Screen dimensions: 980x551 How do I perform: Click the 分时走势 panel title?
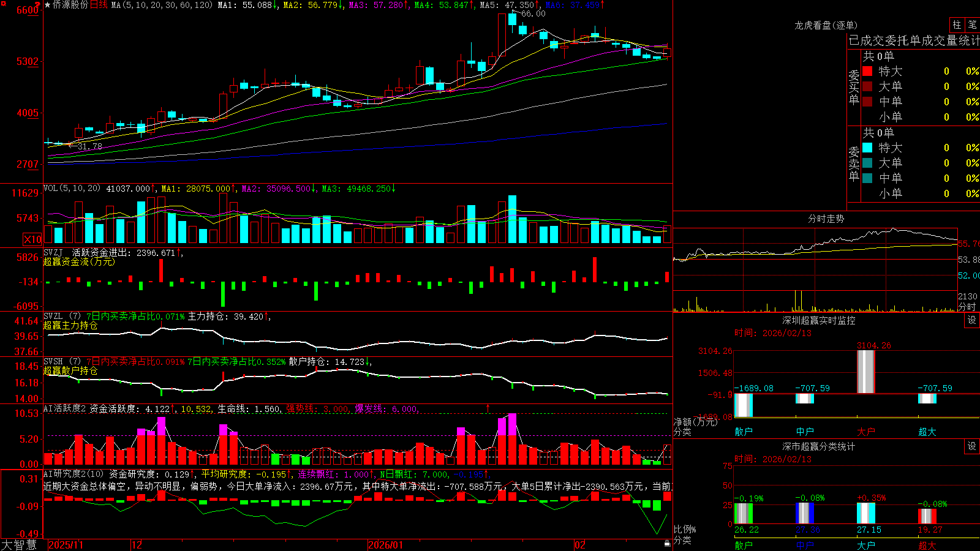pos(826,219)
